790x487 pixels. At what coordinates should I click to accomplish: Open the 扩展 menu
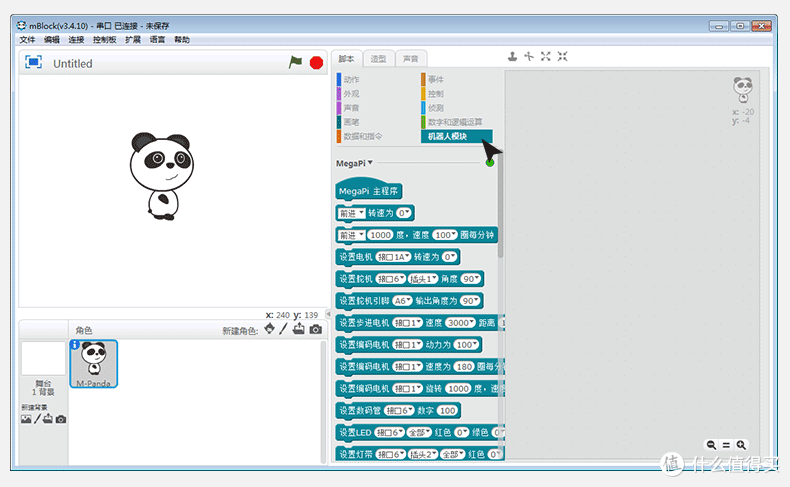(133, 40)
